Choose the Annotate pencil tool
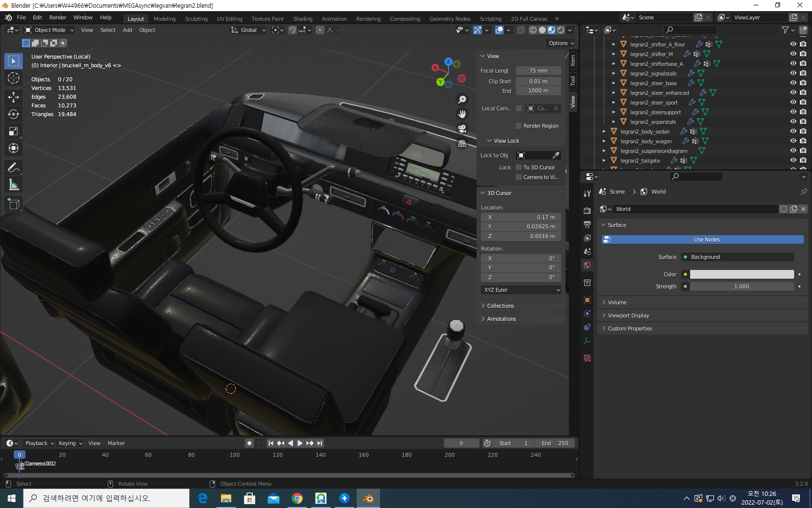The height and width of the screenshot is (508, 812). click(x=14, y=168)
